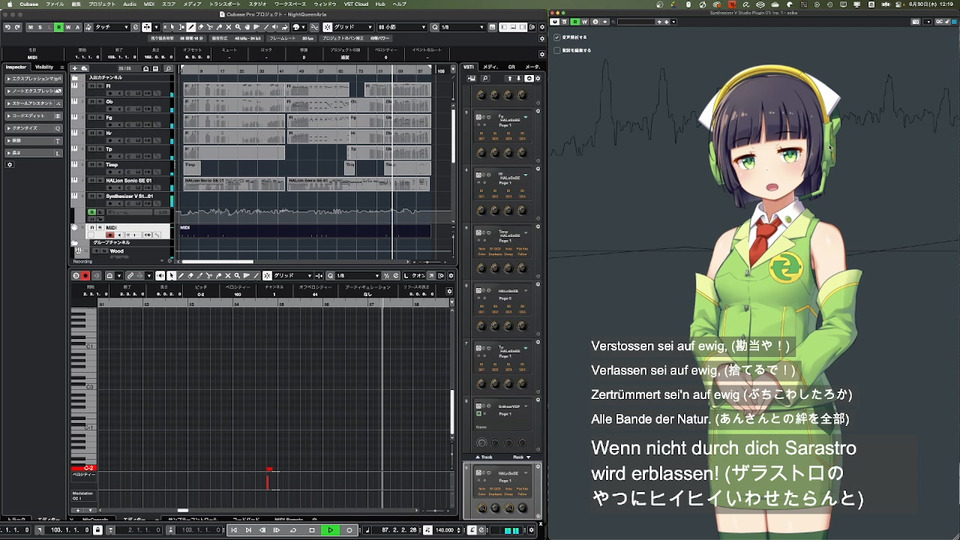Toggle Solo Editor button in Key Editor
Screen dimensions: 960x540
click(x=76, y=276)
